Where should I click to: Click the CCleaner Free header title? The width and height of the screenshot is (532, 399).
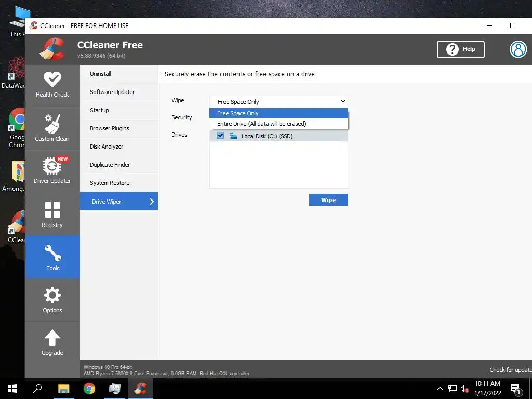coord(110,45)
